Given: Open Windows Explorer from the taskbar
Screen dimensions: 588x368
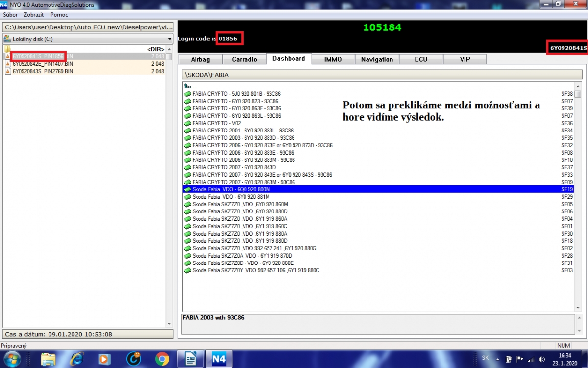Looking at the screenshot, I should click(48, 359).
